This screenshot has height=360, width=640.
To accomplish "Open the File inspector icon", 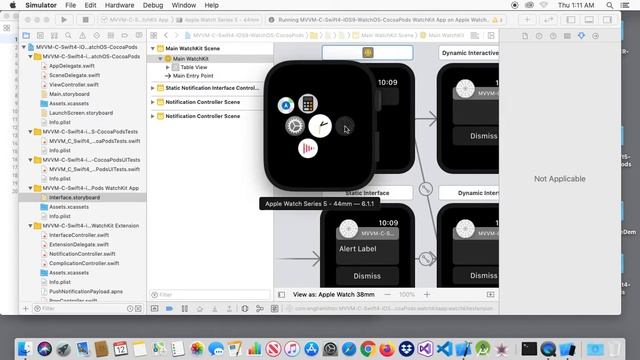I will 525,36.
